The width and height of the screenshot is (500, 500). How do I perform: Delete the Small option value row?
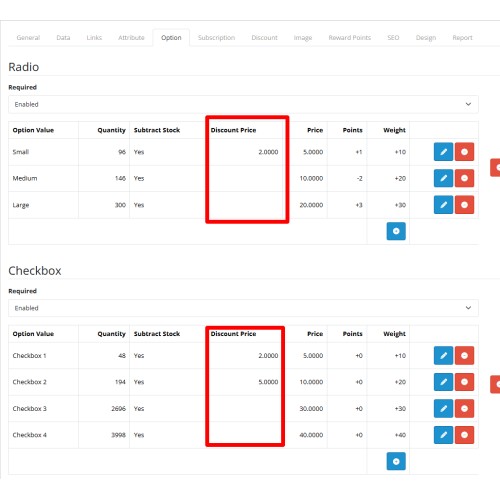tap(464, 152)
